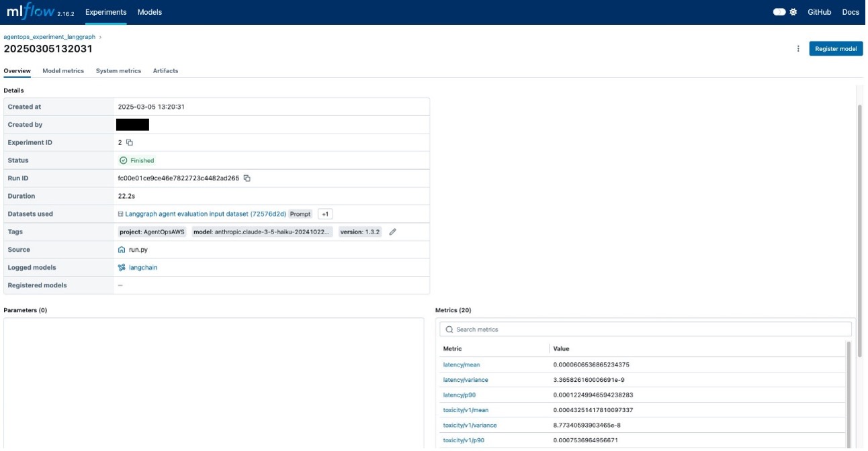
Task: Click the project: AgentOpsAWS tag
Action: [153, 232]
